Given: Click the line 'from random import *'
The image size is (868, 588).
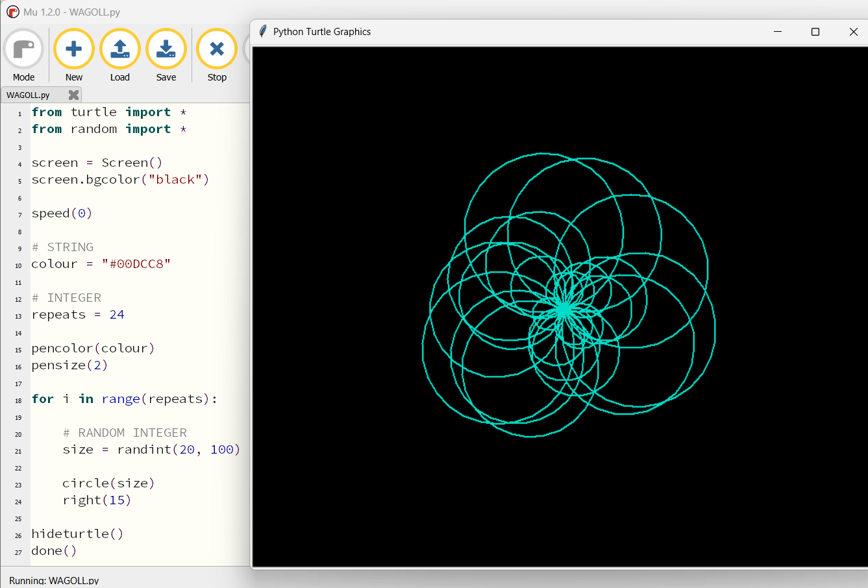Looking at the screenshot, I should 109,129.
